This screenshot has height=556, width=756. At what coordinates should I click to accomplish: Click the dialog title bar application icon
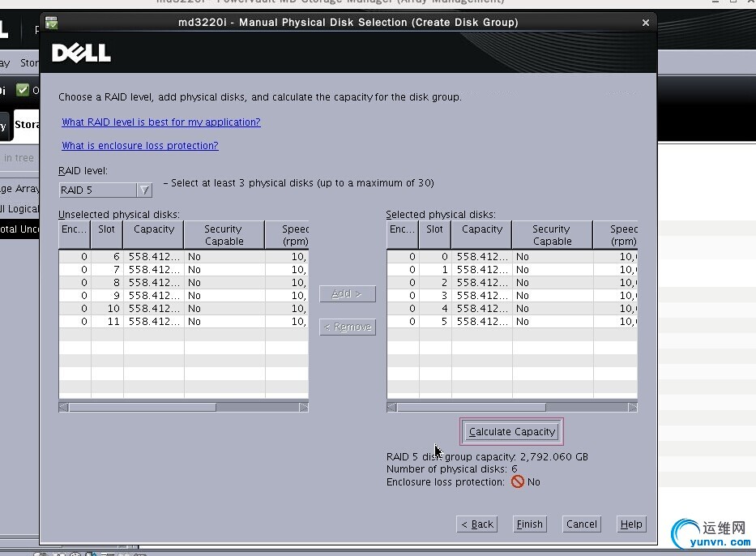(x=51, y=22)
